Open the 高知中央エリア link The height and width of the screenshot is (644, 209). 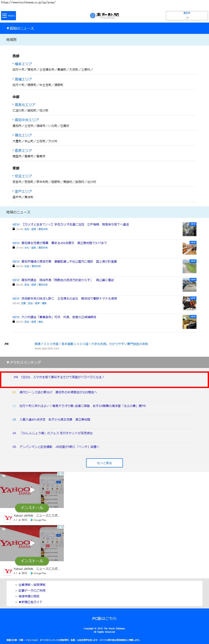[27, 120]
